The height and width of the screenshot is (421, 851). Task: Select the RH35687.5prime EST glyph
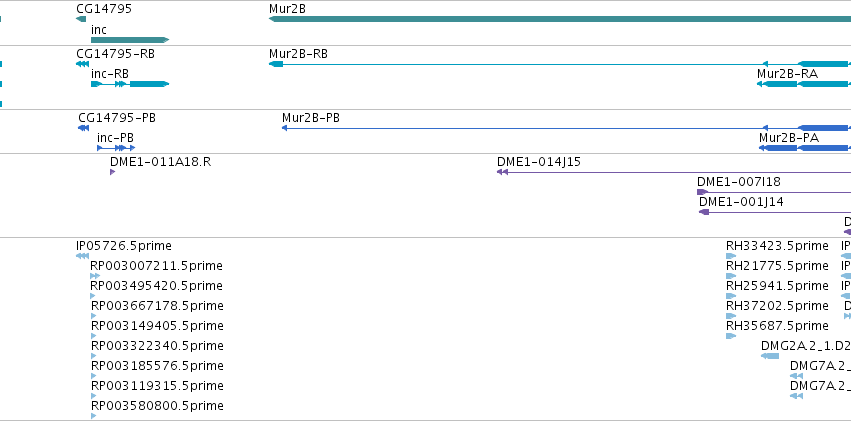[x=731, y=336]
